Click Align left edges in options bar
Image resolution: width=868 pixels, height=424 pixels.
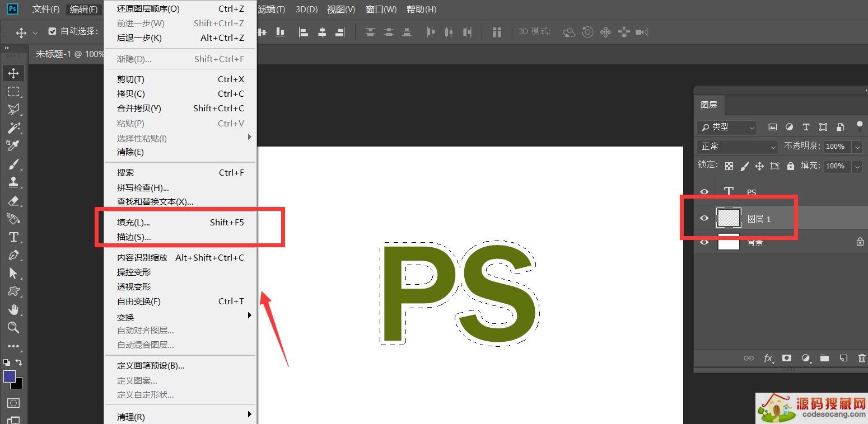[304, 32]
